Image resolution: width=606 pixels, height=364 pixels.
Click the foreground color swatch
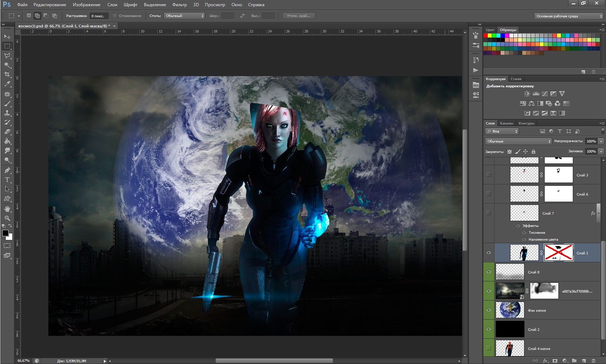[x=5, y=233]
